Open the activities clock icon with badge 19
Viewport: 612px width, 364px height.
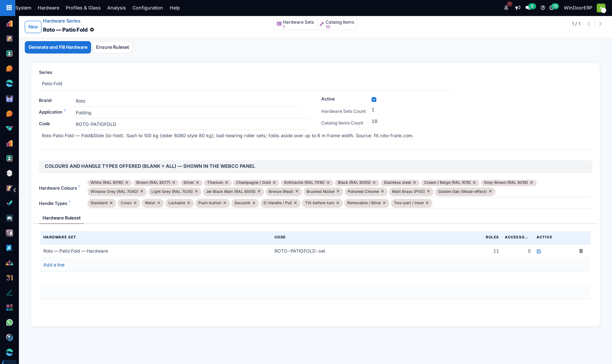click(x=552, y=8)
